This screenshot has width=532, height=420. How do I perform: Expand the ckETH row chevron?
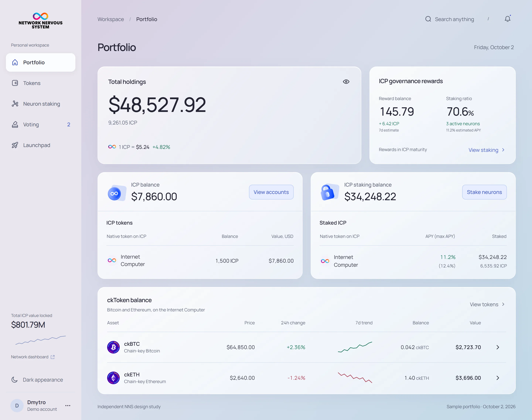pyautogui.click(x=498, y=378)
